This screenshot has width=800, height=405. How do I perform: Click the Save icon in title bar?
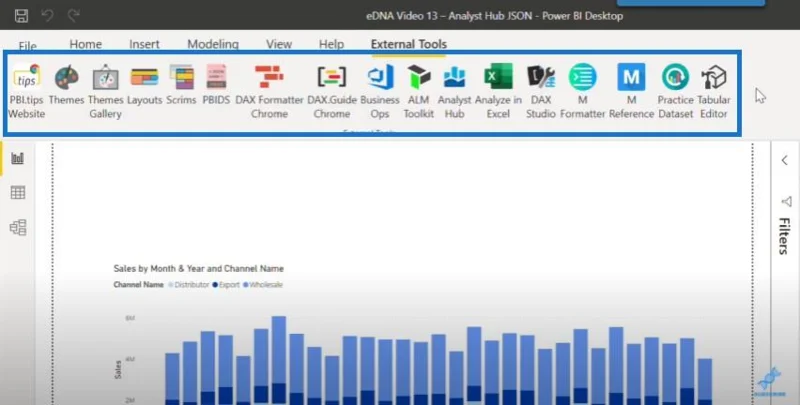point(21,16)
